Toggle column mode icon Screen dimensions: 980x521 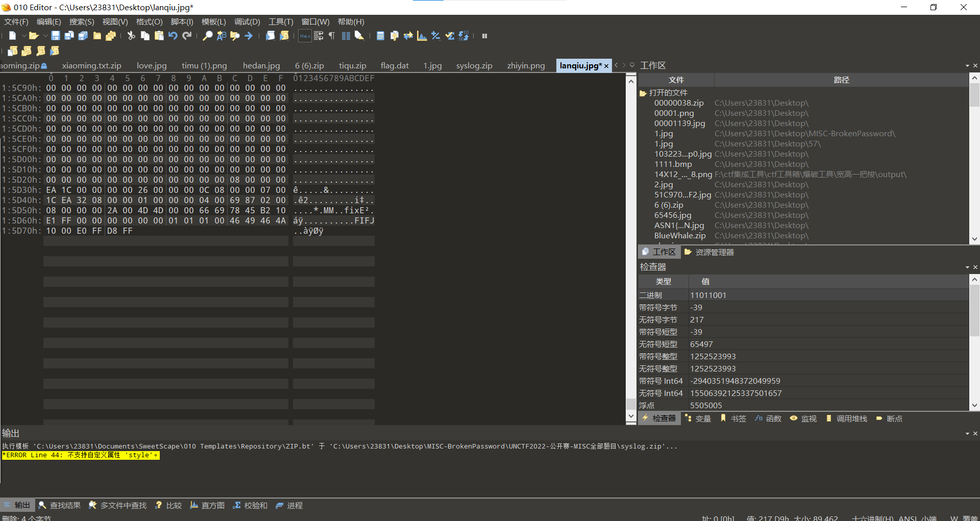click(x=346, y=36)
